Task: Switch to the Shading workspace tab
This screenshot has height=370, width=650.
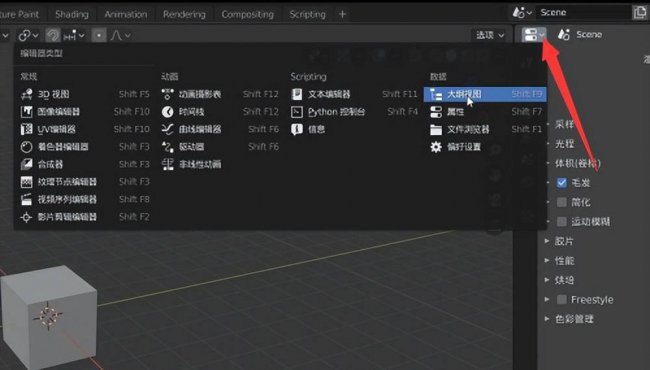Action: click(x=72, y=14)
